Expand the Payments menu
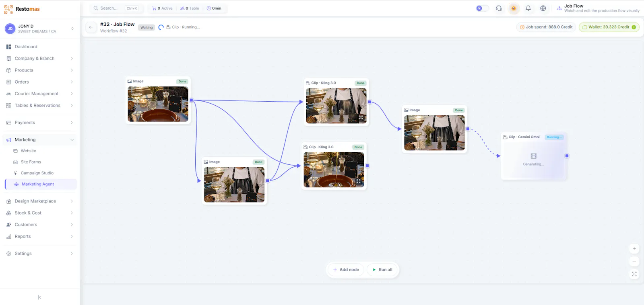Image resolution: width=644 pixels, height=305 pixels. tap(39, 123)
